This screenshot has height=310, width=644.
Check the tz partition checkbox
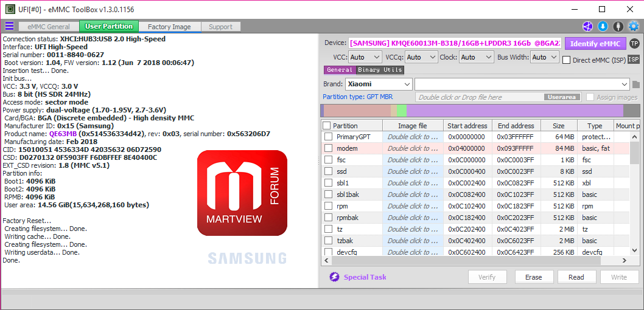[x=329, y=229]
